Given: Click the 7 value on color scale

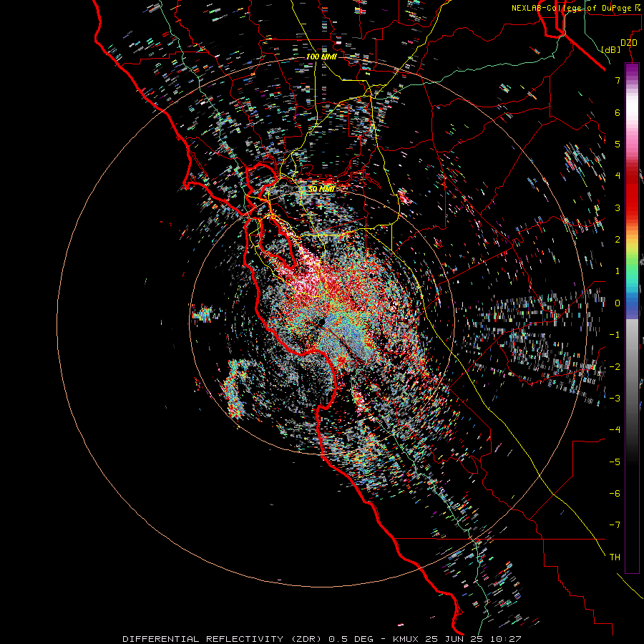Looking at the screenshot, I should (x=618, y=80).
